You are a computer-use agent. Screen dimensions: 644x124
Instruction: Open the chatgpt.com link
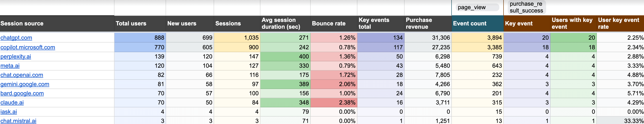coord(16,38)
